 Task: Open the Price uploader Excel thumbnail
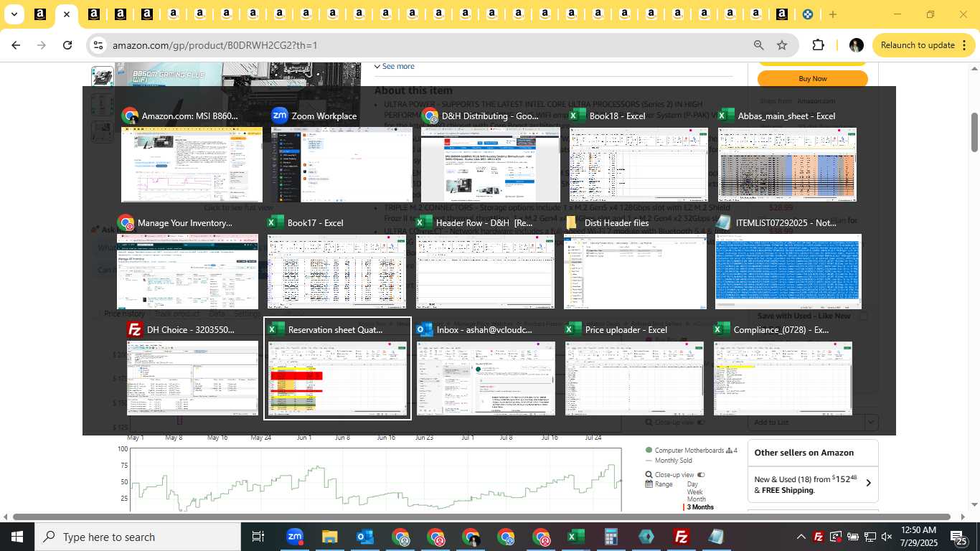634,378
